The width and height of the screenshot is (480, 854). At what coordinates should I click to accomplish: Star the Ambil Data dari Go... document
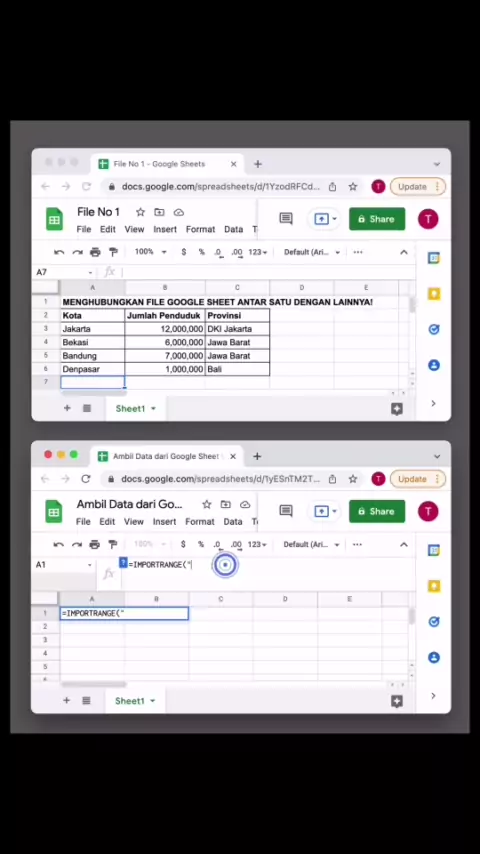(x=206, y=504)
